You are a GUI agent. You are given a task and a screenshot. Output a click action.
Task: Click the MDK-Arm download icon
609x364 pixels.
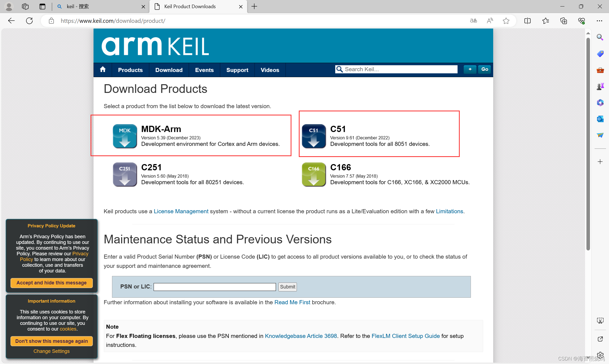click(x=125, y=136)
